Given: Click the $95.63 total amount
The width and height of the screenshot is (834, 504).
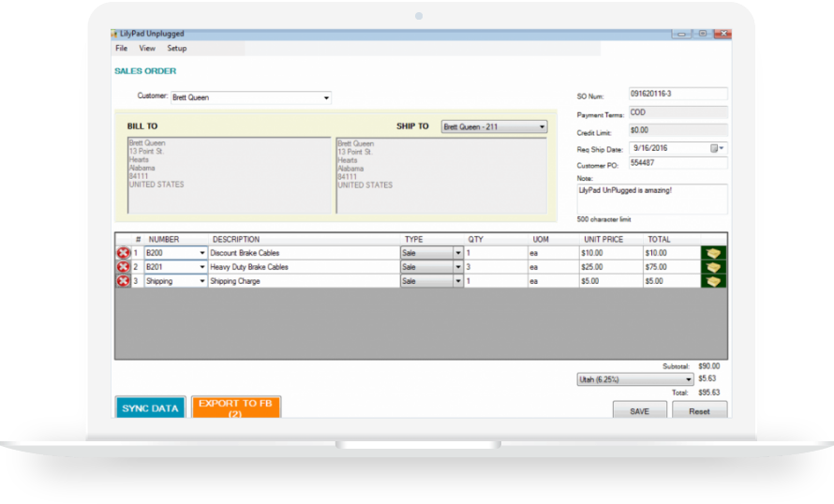Looking at the screenshot, I should 709,393.
